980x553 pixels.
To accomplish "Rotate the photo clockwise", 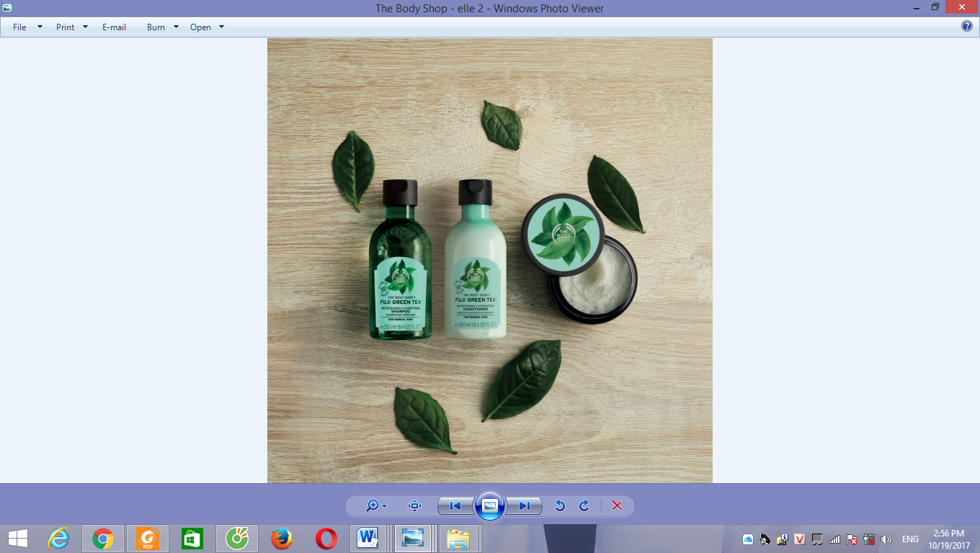I will coord(584,506).
